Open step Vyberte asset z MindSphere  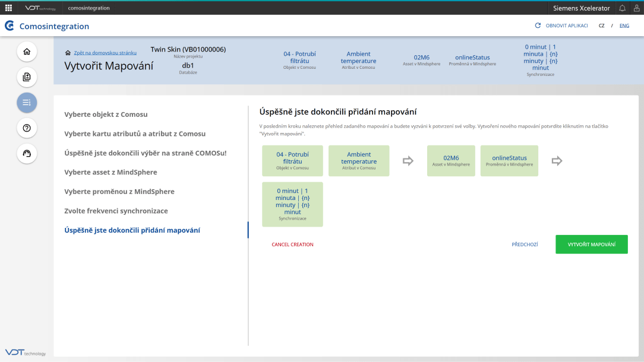click(x=111, y=172)
